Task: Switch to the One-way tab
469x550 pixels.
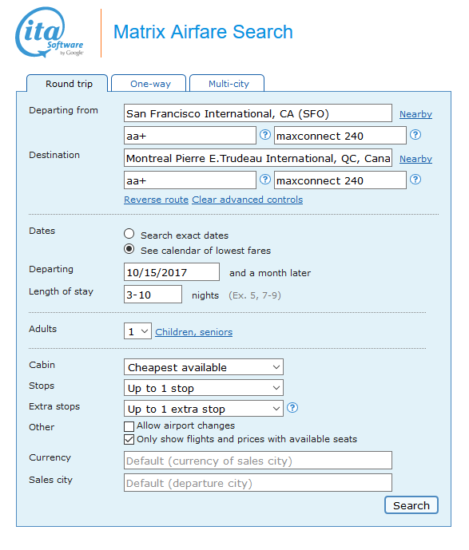Action: [x=149, y=83]
